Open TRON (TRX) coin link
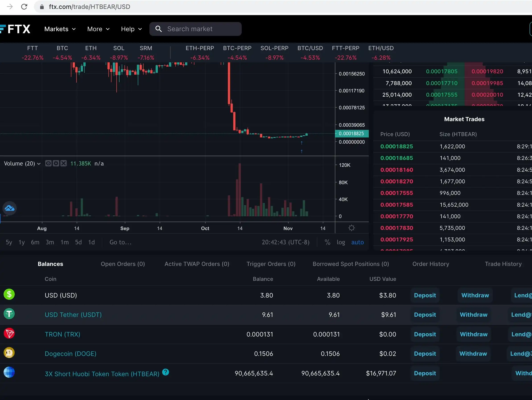Image resolution: width=532 pixels, height=400 pixels. [x=62, y=334]
